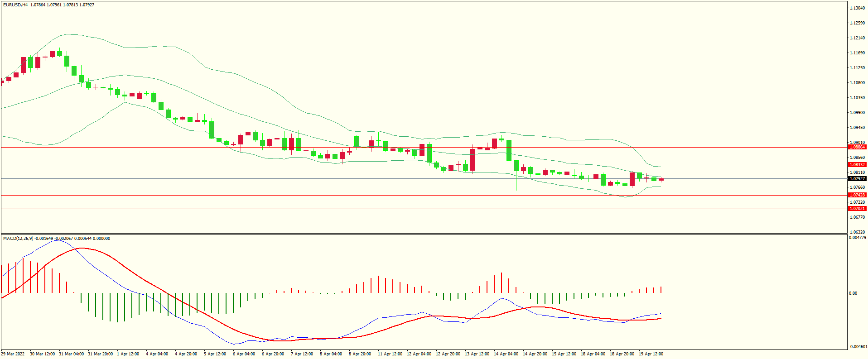Image resolution: width=868 pixels, height=359 pixels.
Task: Click the 1.08110 price axis label
Action: [x=858, y=172]
